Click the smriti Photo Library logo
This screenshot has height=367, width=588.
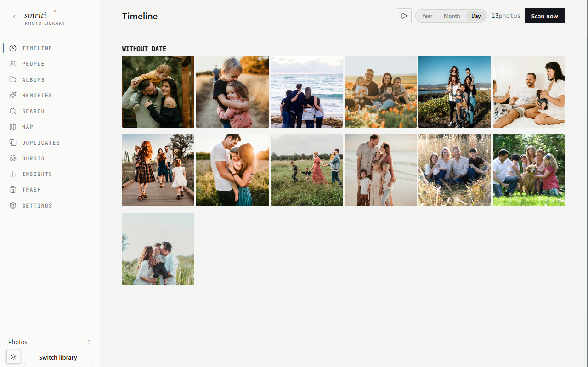44,17
